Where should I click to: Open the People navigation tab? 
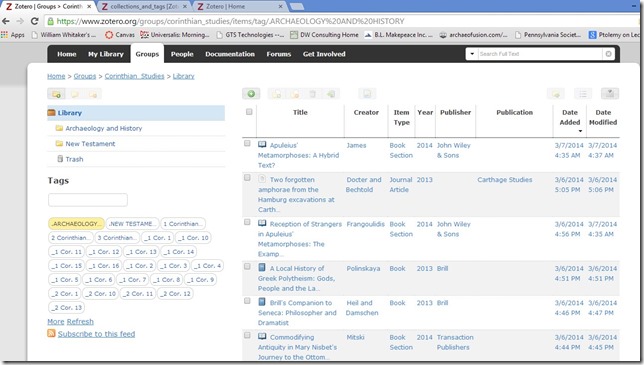pos(182,54)
